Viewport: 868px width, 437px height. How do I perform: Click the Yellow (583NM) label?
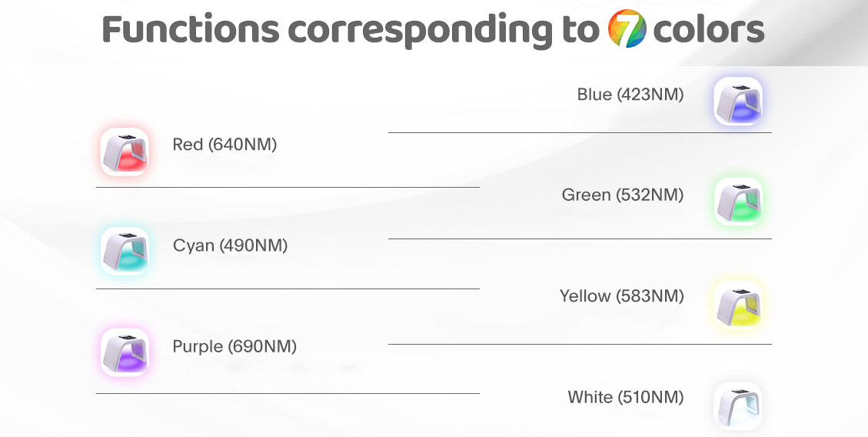coord(622,296)
